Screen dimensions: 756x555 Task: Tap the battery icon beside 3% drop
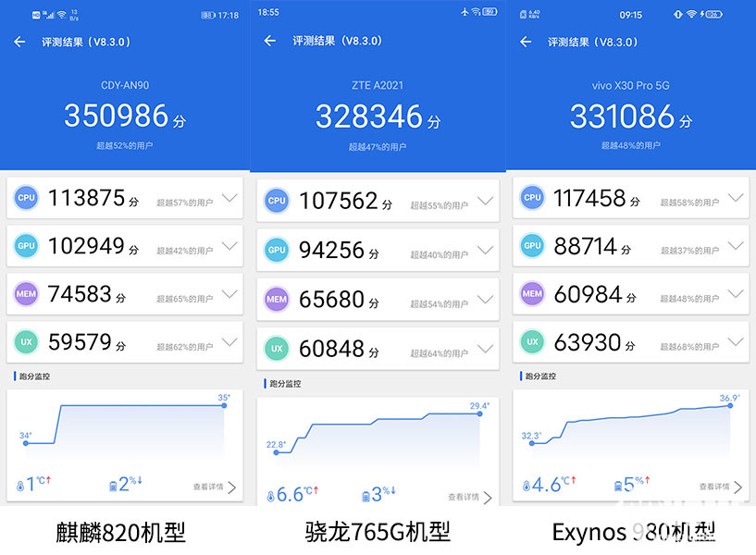[x=366, y=496]
